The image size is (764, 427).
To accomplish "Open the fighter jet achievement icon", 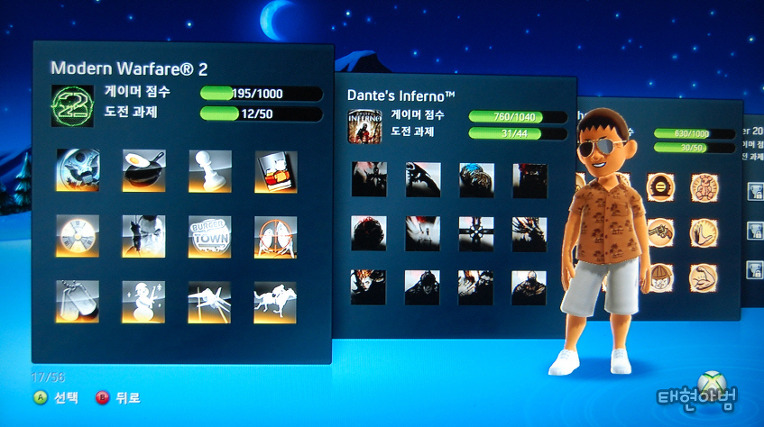I will pos(209,302).
